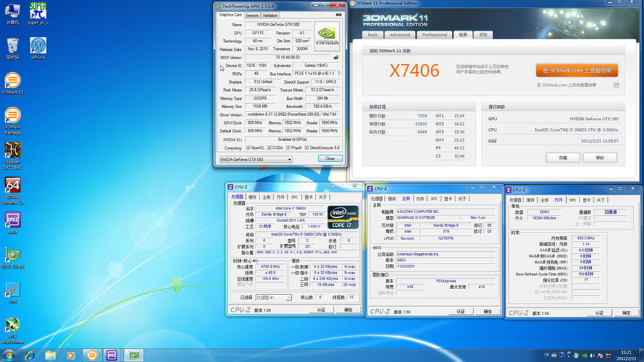Open the GPU selection dropdown in GPU-Z
This screenshot has height=362, width=644.
coord(256,160)
